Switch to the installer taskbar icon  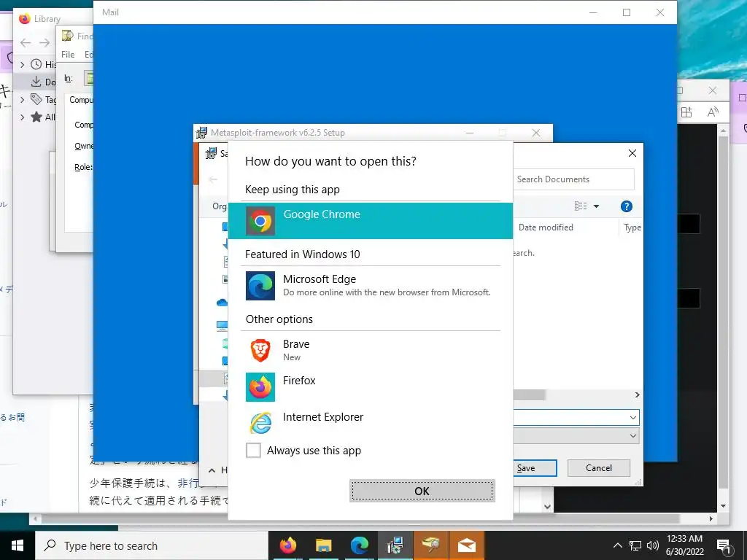coord(395,545)
